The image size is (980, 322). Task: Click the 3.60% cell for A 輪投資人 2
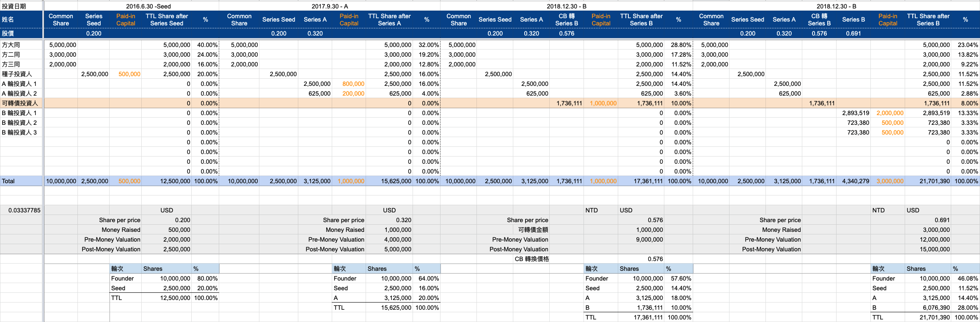pos(678,94)
